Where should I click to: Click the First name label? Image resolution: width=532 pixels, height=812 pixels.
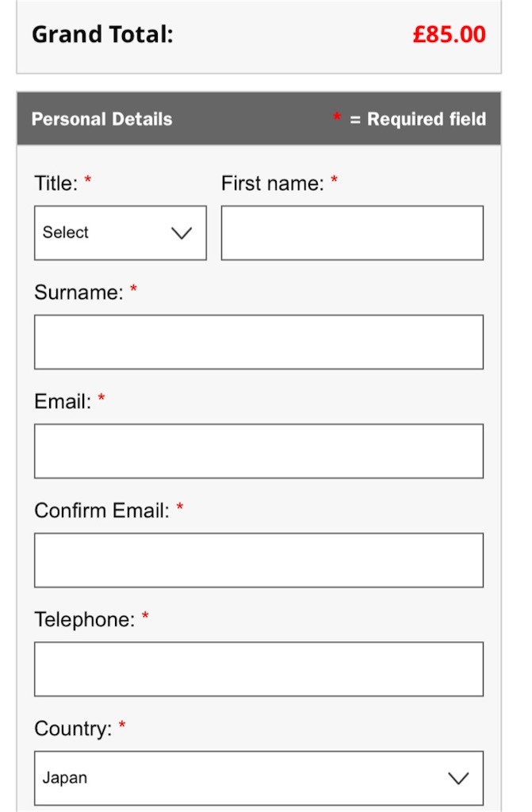coord(273,183)
